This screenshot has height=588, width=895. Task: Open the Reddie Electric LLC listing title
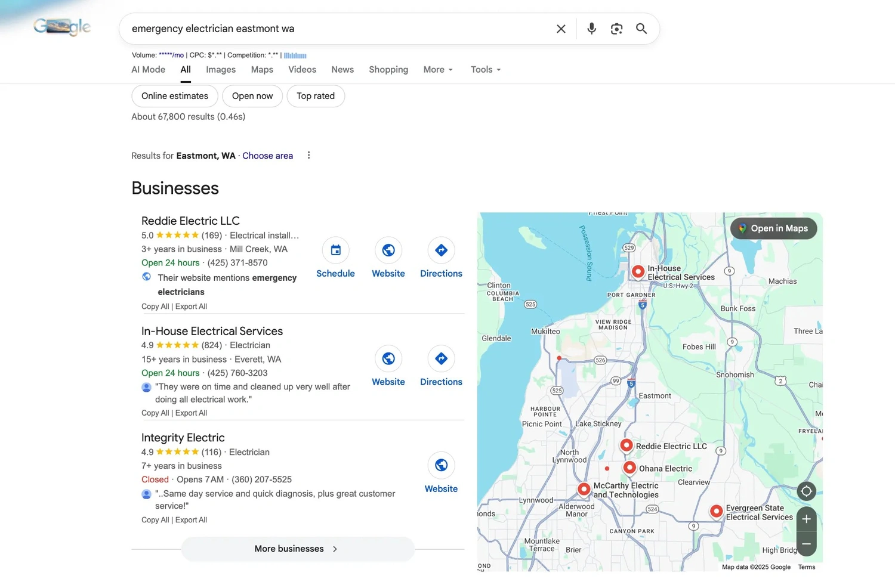(190, 221)
